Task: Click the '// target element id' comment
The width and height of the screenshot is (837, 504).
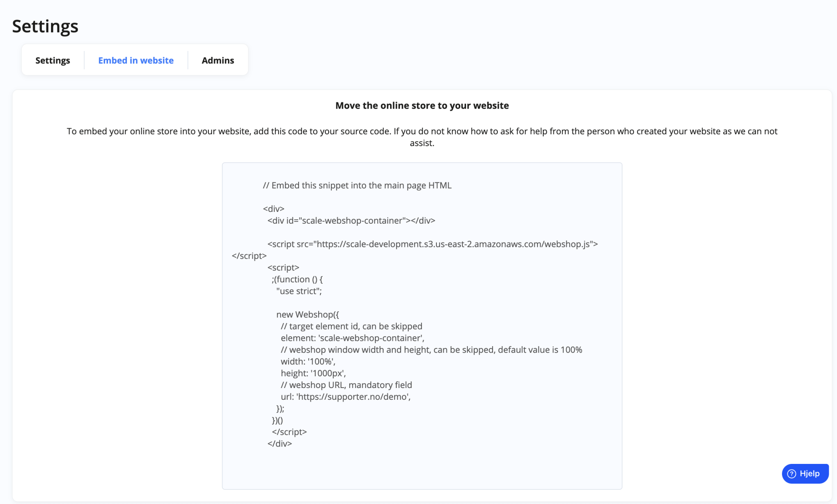Action: (x=351, y=327)
